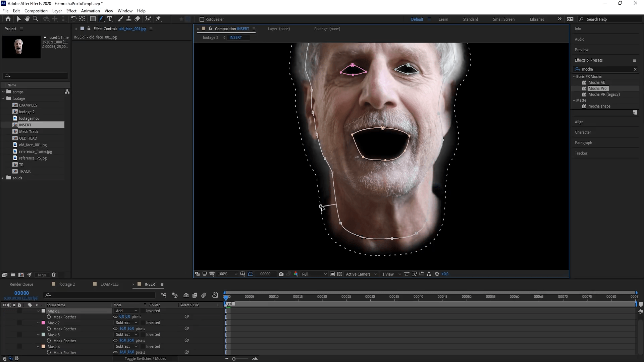Open the Composition Mini-Flowchart icon in timeline
This screenshot has height=362, width=644.
click(x=163, y=295)
